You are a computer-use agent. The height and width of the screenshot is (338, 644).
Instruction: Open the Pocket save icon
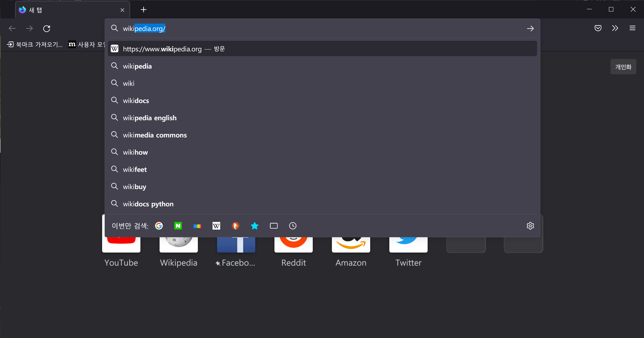[x=598, y=28]
